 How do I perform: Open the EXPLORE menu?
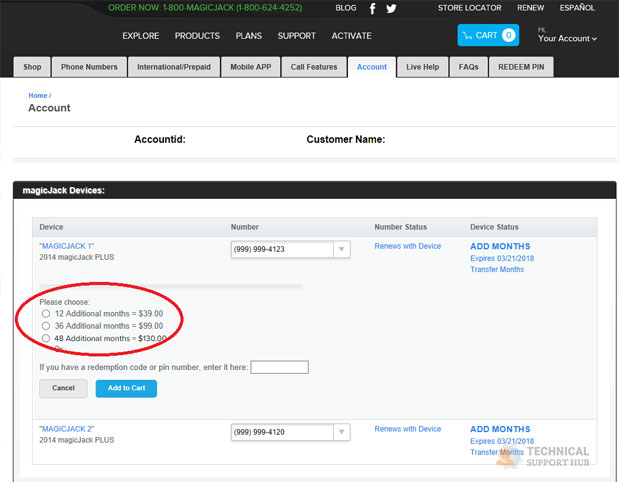pos(141,36)
